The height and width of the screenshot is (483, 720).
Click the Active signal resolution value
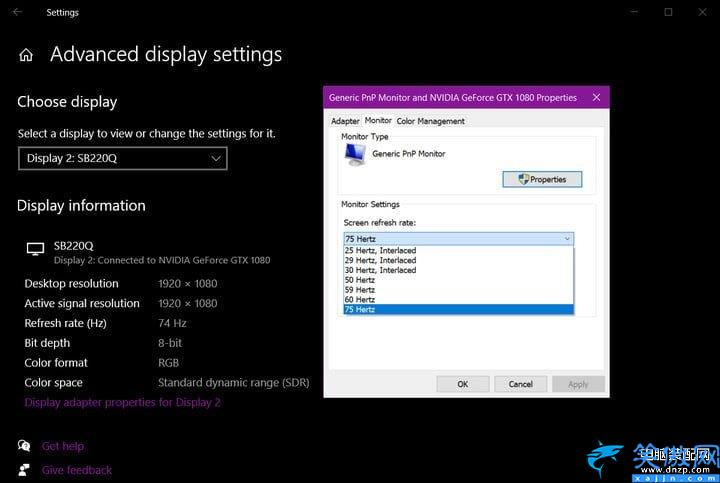point(187,303)
